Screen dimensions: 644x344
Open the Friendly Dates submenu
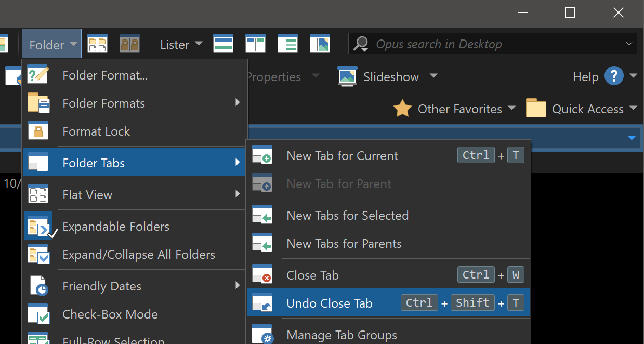click(x=135, y=286)
